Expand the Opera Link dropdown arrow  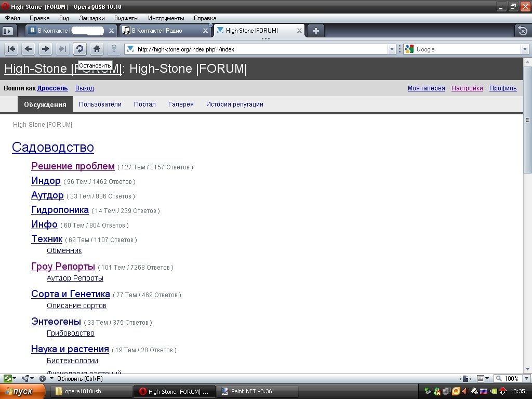click(14, 378)
